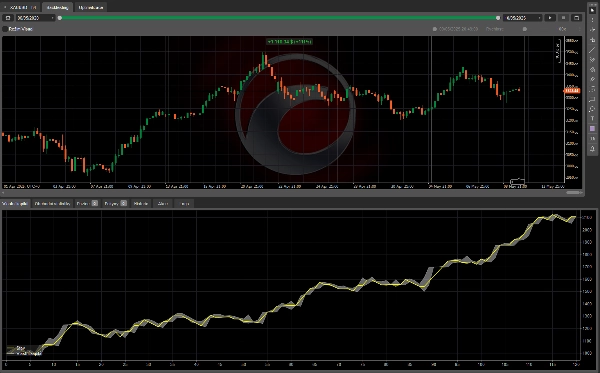Open the end date dropdown
The width and height of the screenshot is (600, 373).
(523, 18)
